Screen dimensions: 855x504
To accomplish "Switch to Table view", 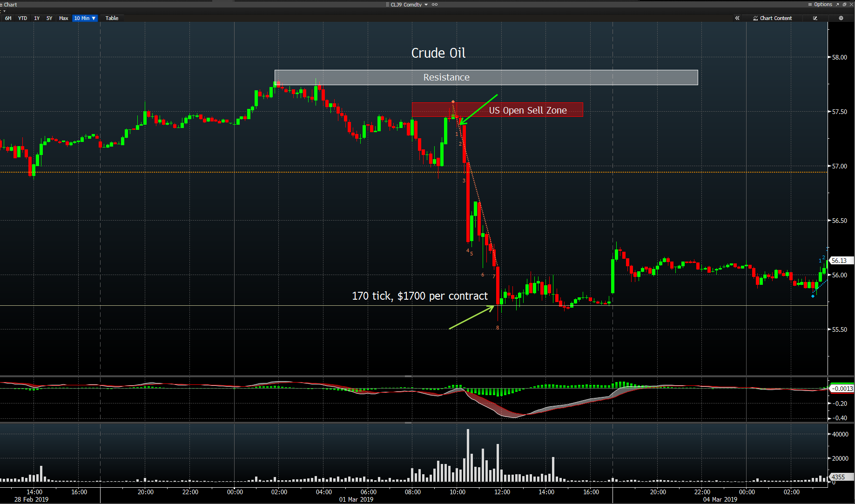I will tap(112, 18).
